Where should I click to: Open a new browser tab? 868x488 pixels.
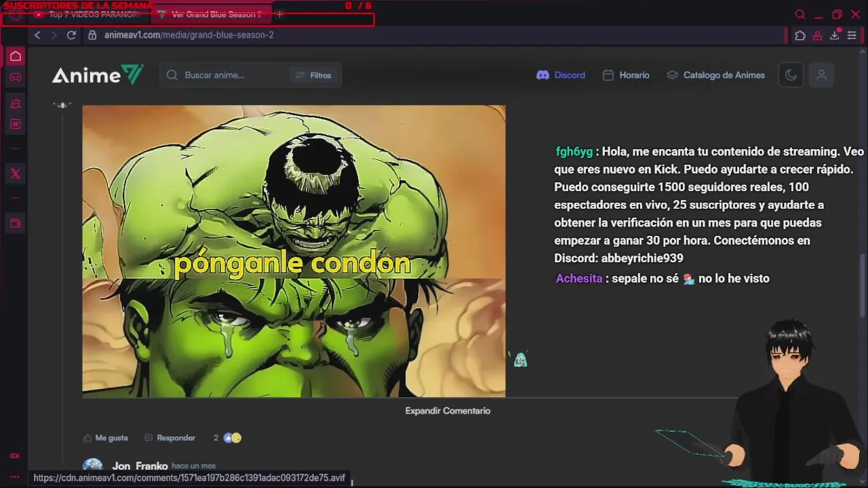pyautogui.click(x=279, y=14)
